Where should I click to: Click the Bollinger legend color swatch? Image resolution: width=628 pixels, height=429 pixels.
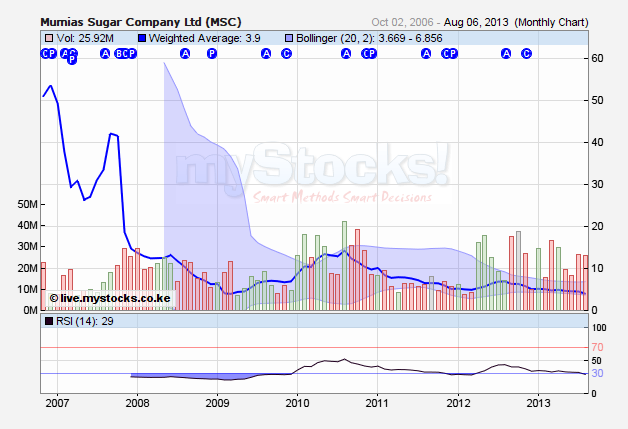287,38
